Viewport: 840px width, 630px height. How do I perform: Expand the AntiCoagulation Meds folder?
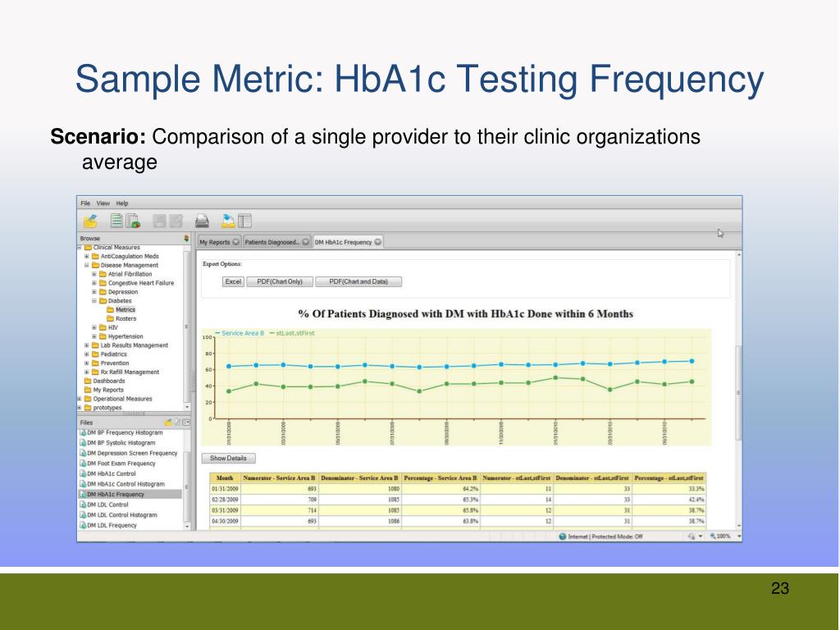87,257
